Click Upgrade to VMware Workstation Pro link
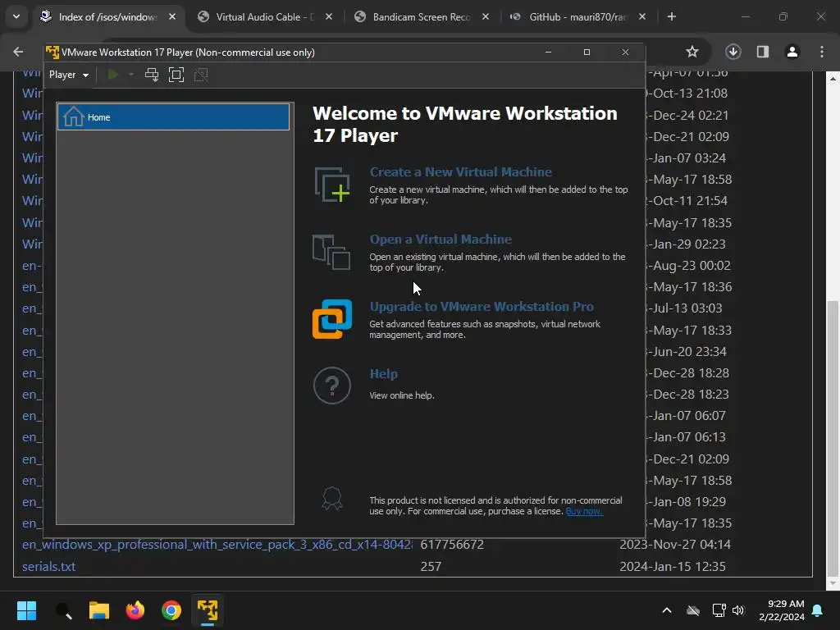 (482, 307)
